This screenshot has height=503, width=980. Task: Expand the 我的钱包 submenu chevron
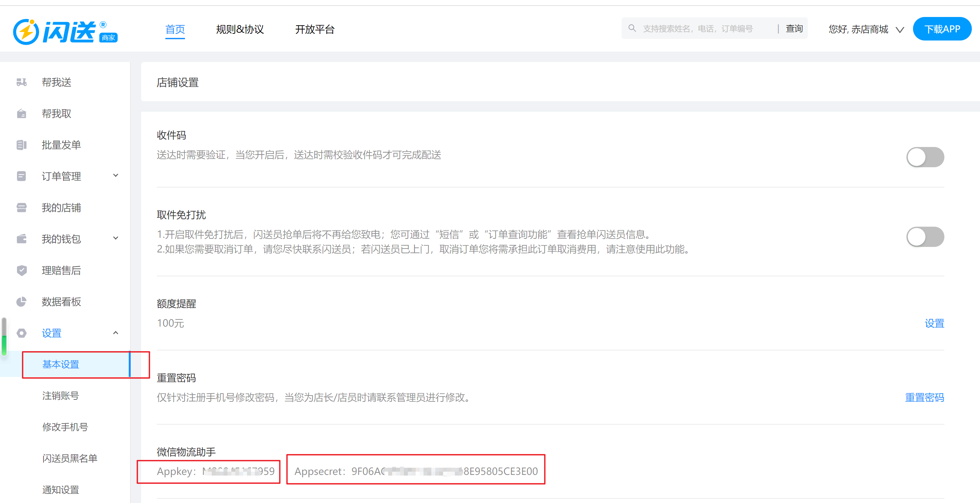tap(116, 238)
